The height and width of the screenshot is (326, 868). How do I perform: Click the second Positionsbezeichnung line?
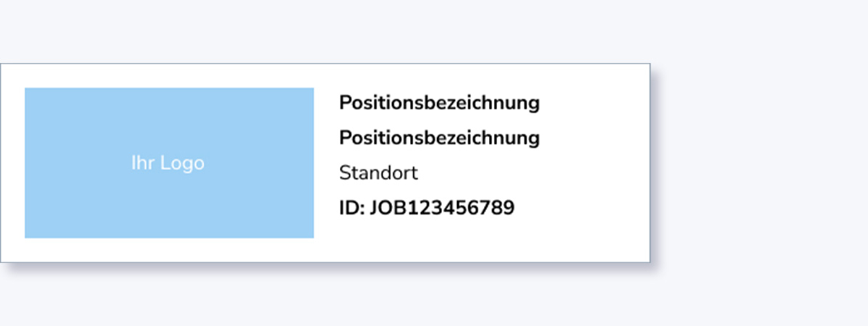[x=439, y=138]
